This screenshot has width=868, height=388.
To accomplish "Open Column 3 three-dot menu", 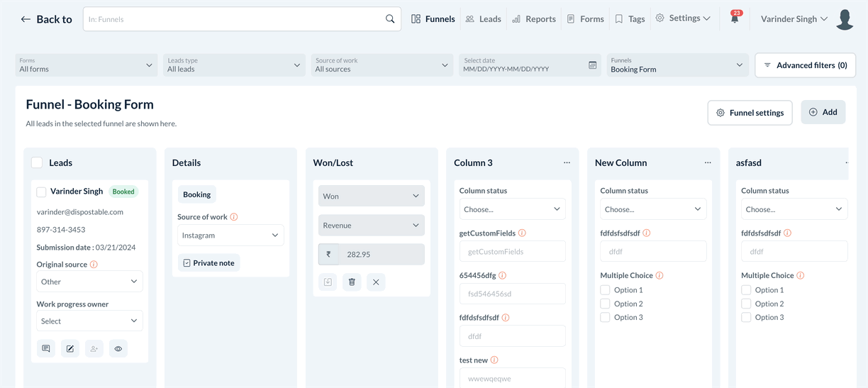I will coord(567,162).
